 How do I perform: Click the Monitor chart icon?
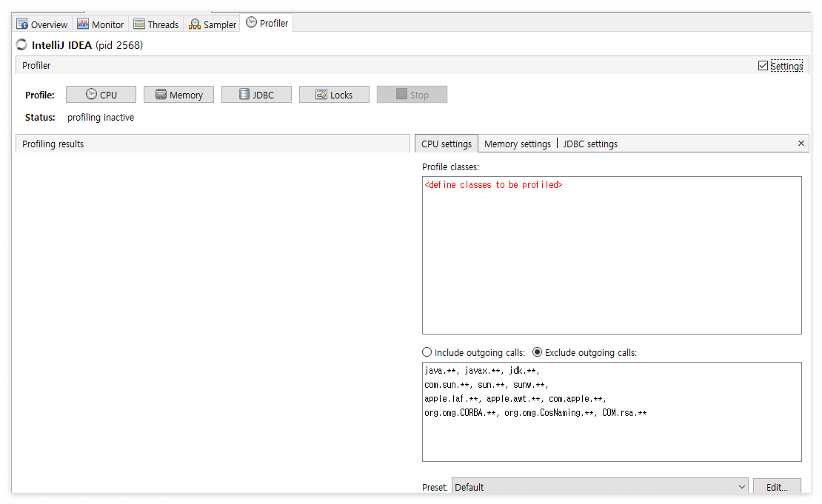83,24
